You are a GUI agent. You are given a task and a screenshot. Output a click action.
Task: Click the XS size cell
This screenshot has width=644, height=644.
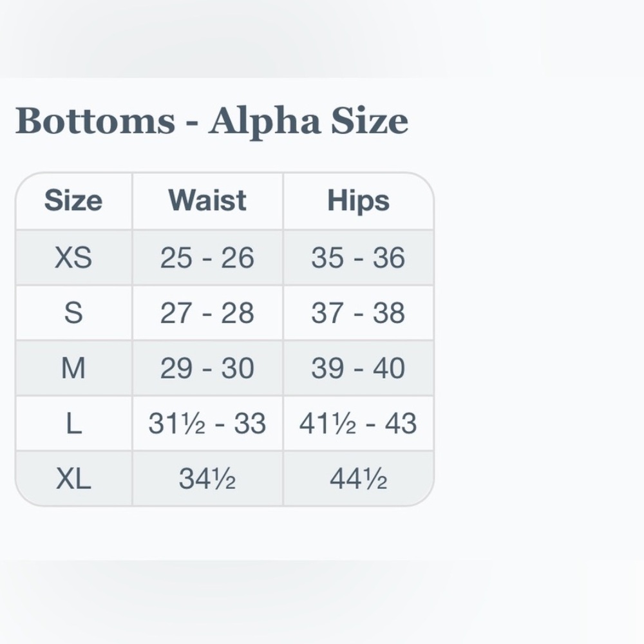point(73,258)
